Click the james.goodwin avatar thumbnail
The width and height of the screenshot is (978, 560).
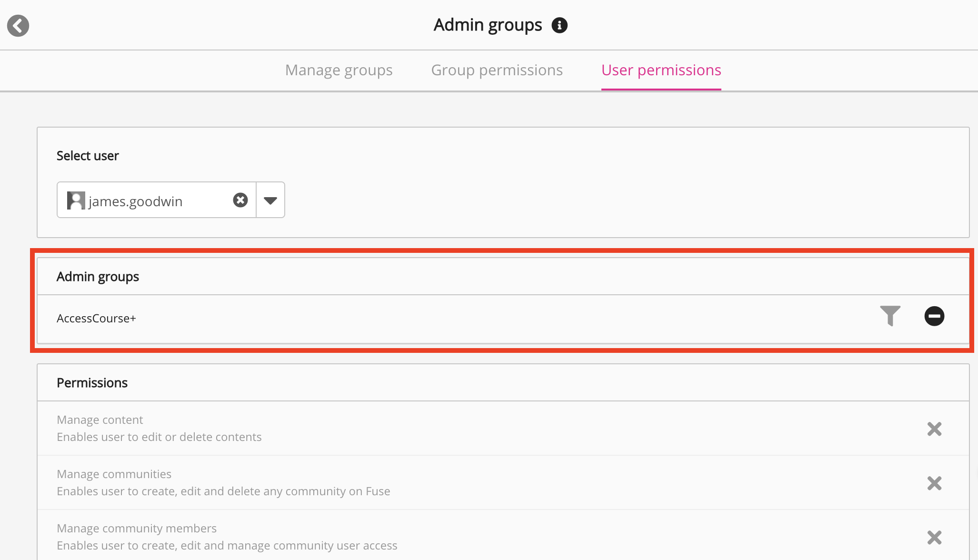(x=76, y=200)
